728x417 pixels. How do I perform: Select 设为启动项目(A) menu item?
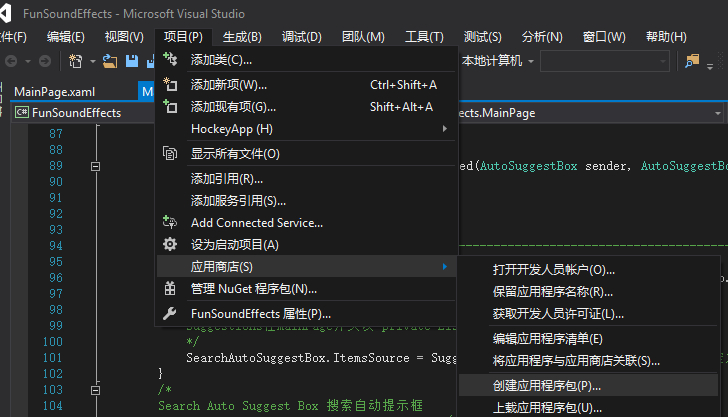[x=306, y=245]
